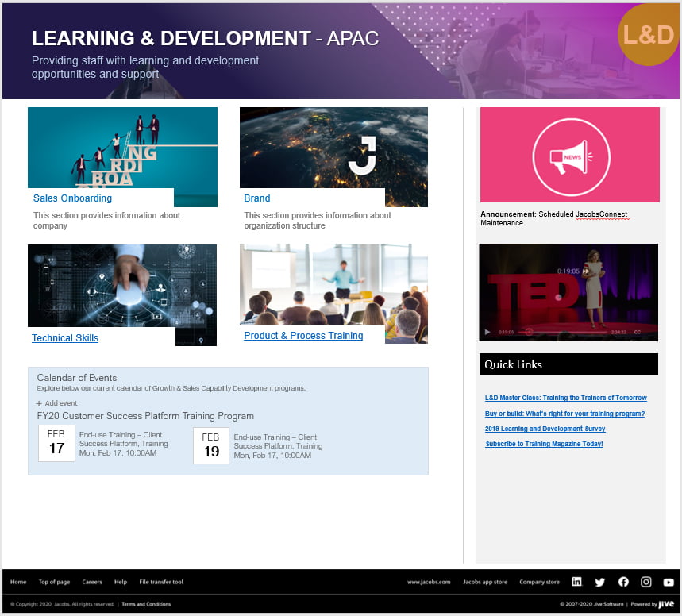Open Terms and Conditions footer link
This screenshot has width=682, height=616.
point(146,604)
